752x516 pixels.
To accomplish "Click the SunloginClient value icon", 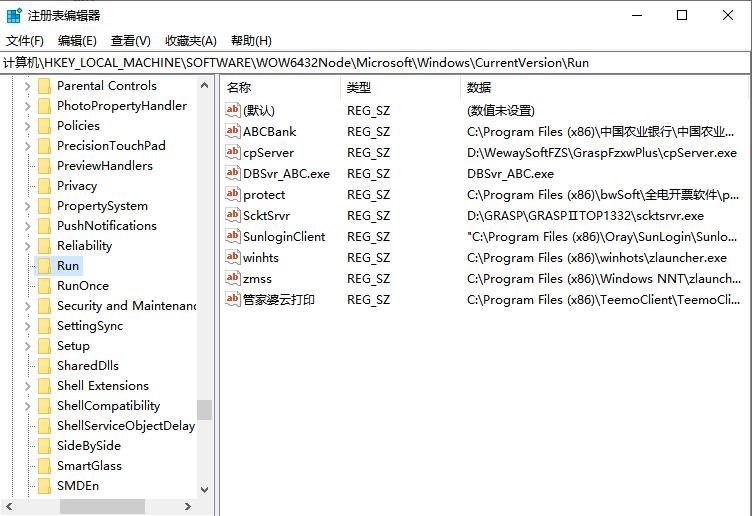I will point(233,236).
